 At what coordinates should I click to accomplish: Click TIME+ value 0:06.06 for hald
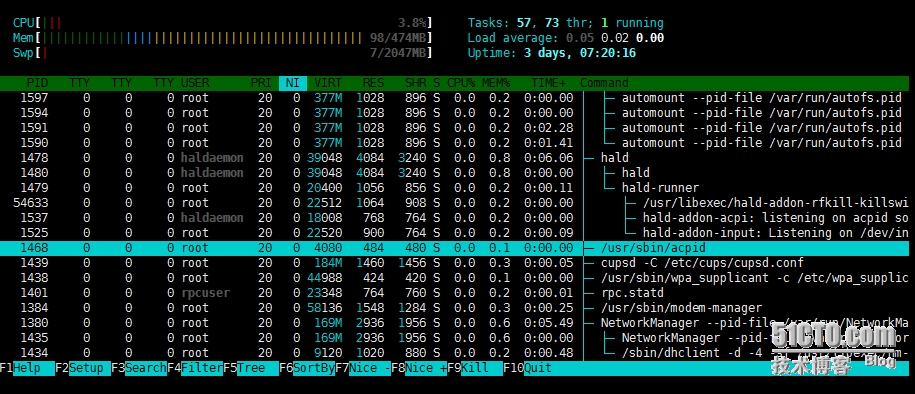click(x=549, y=158)
